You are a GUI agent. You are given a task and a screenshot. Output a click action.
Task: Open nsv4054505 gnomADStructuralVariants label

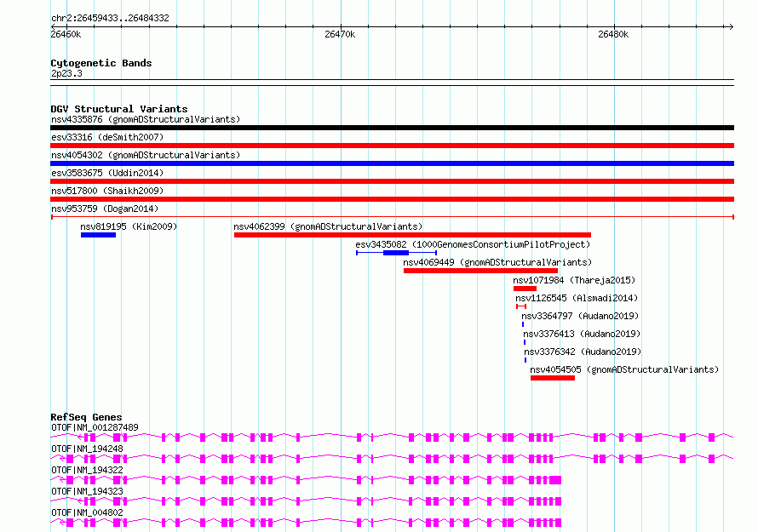coord(624,369)
